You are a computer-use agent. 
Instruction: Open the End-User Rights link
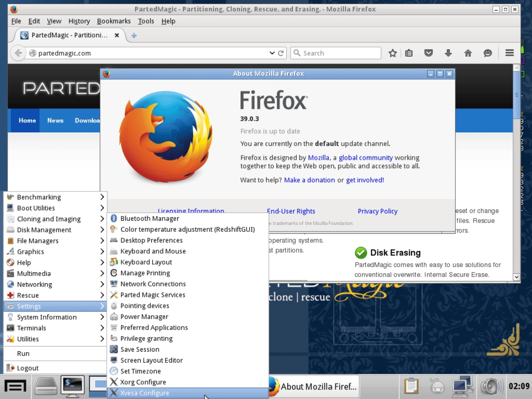click(x=291, y=211)
